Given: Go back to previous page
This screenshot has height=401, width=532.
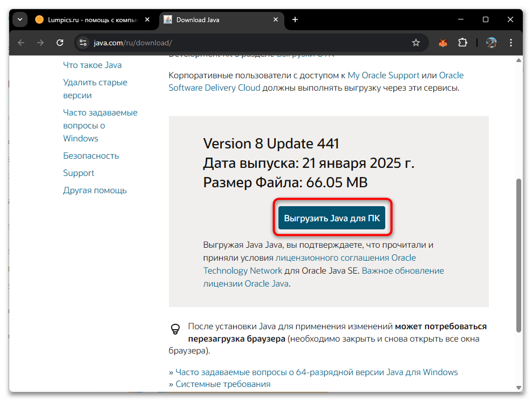Looking at the screenshot, I should point(21,43).
